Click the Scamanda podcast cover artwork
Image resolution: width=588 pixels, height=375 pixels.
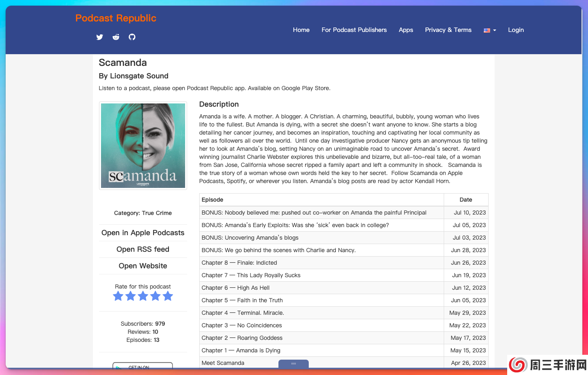[143, 145]
